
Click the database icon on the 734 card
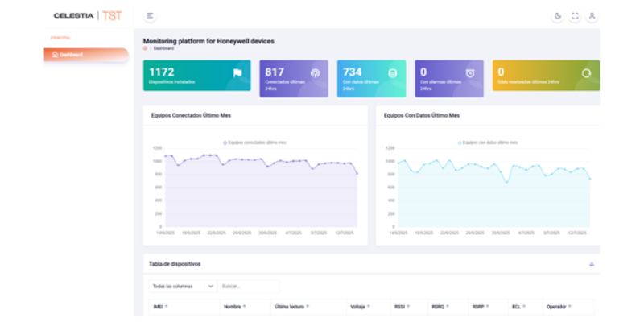point(393,73)
